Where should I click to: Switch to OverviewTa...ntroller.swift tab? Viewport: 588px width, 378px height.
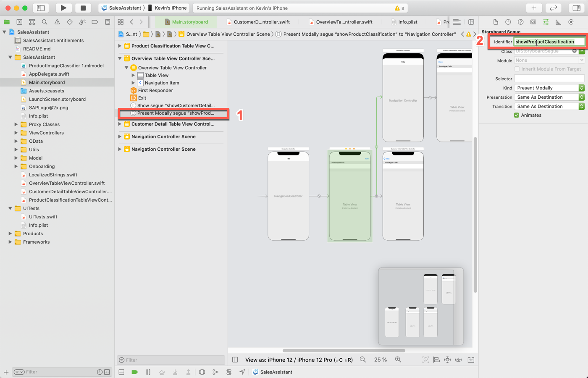[340, 22]
